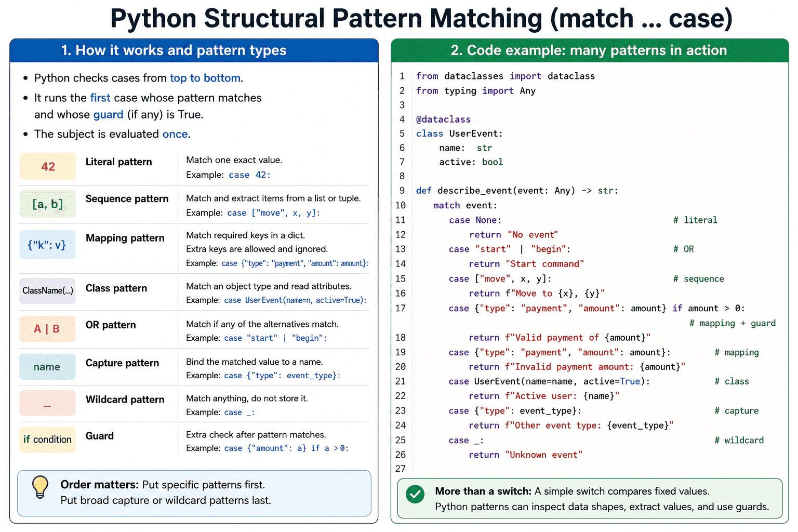Select the underscore wildcard badge
Viewport: 798px width, 532px height.
[48, 403]
